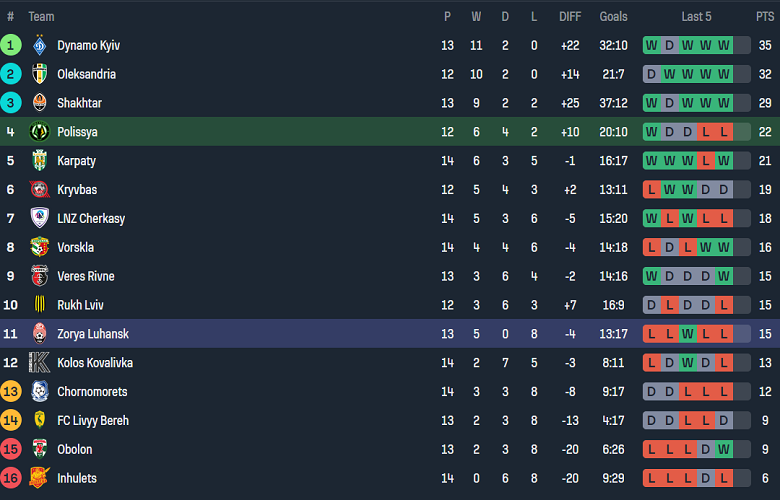The image size is (780, 500).
Task: Click the Shakhtar club badge
Action: (40, 103)
